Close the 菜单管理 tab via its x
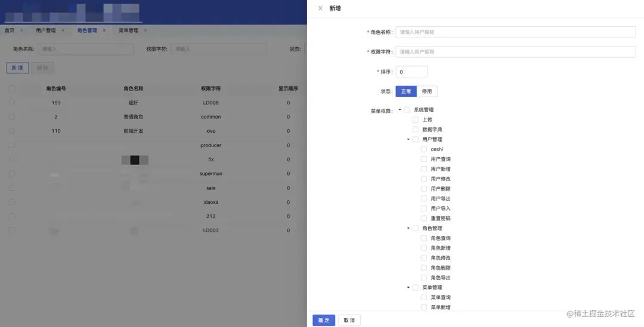The height and width of the screenshot is (327, 644). click(145, 30)
